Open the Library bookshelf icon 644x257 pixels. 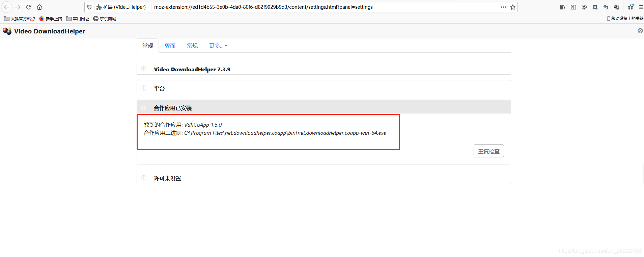coord(563,7)
